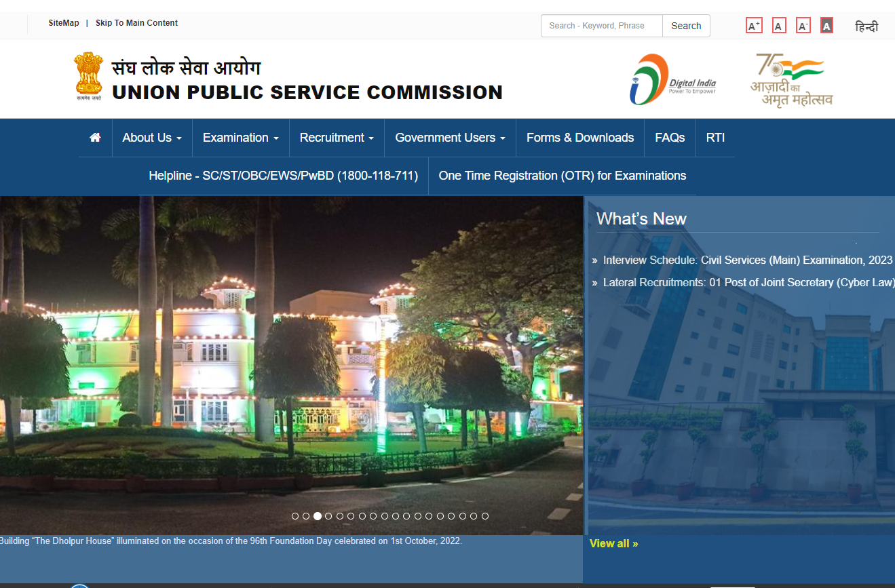Click the Home icon in navigation bar
The image size is (895, 588).
95,138
